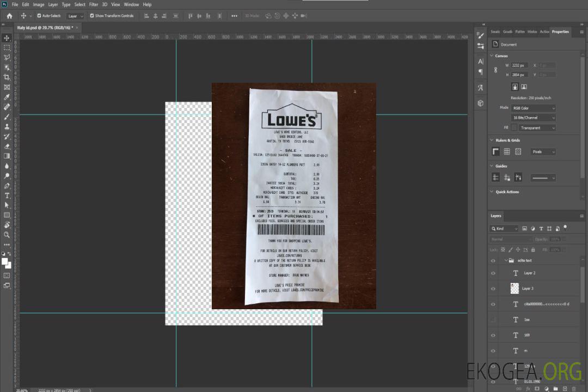Select the Gradient tool
This screenshot has width=588, height=392.
(7, 156)
